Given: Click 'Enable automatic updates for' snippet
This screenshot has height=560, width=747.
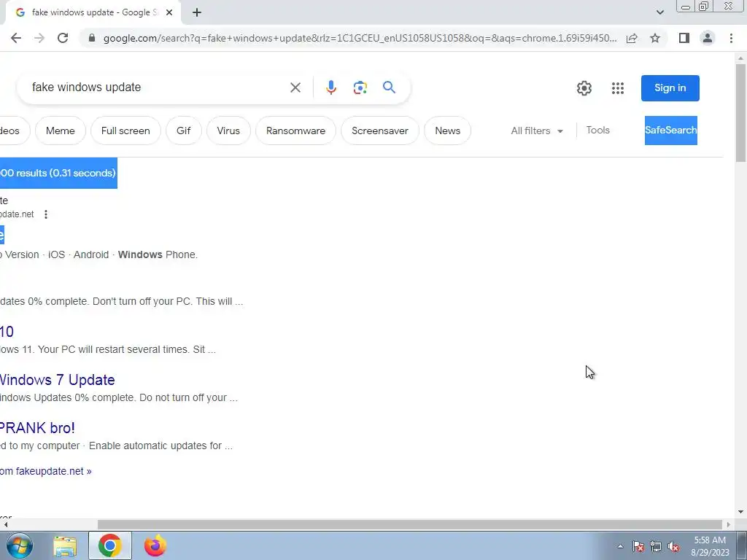Looking at the screenshot, I should [x=155, y=446].
